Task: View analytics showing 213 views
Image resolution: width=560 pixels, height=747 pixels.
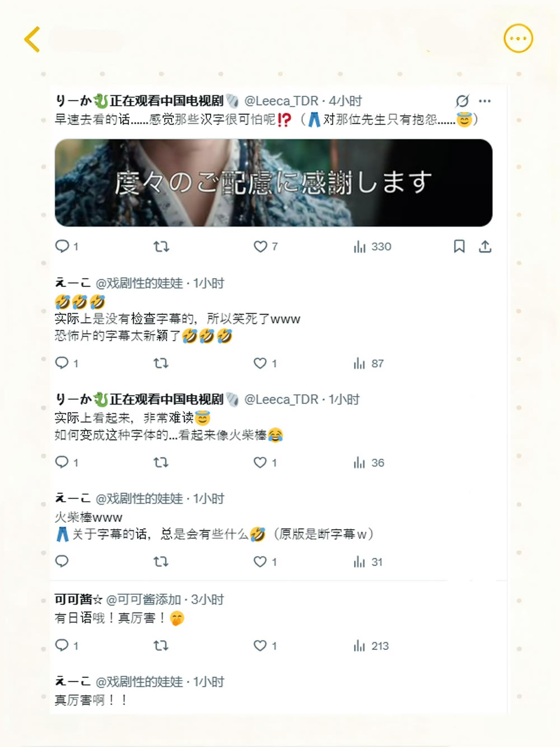Action: pyautogui.click(x=371, y=646)
